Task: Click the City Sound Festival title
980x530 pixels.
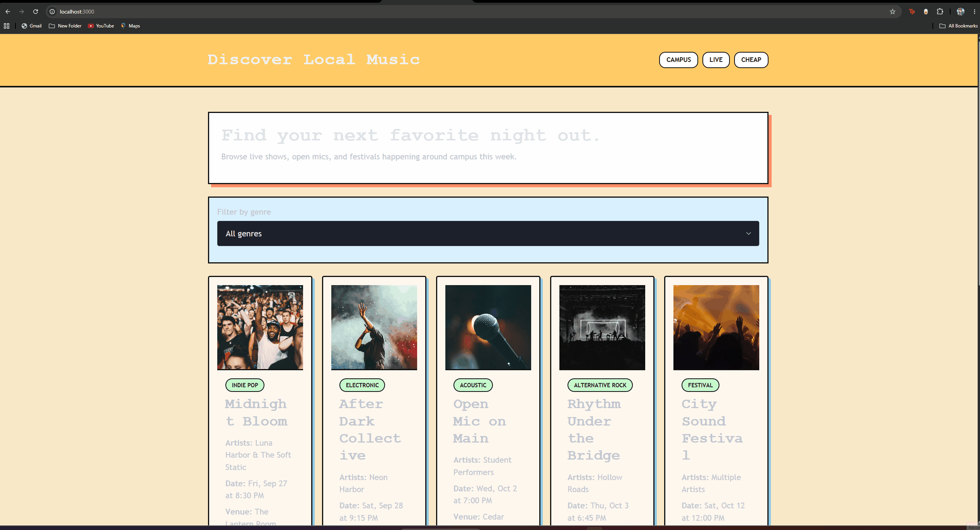Action: [712, 429]
